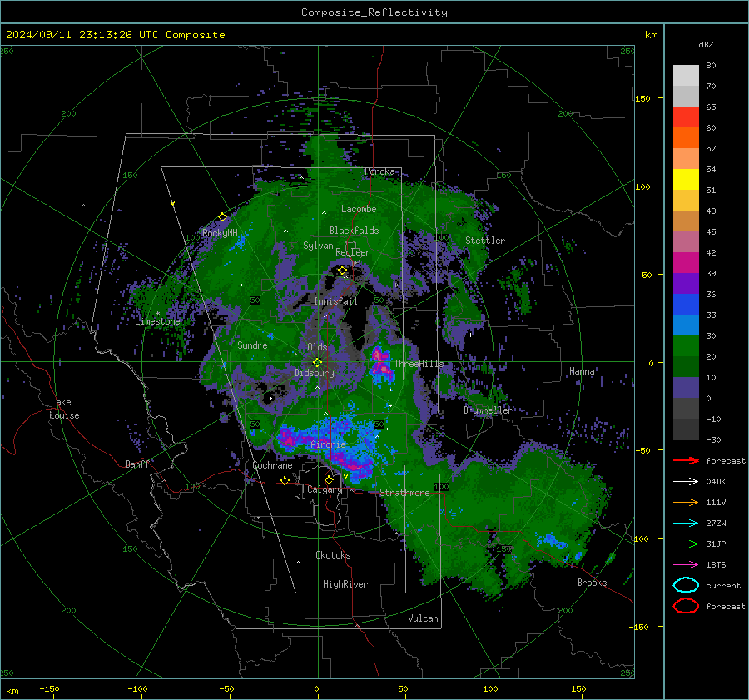
Task: Click the 27ZW legend label
Action: pyautogui.click(x=716, y=524)
